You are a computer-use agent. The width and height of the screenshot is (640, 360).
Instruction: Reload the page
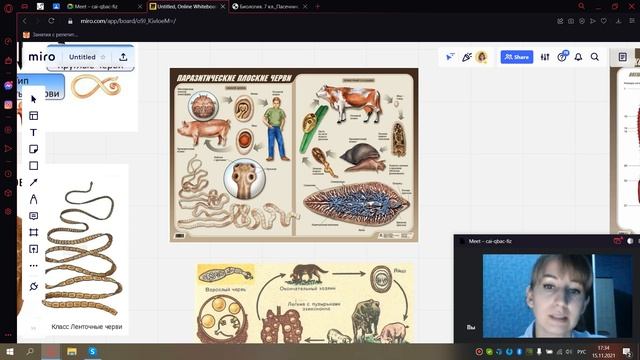pyautogui.click(x=51, y=21)
